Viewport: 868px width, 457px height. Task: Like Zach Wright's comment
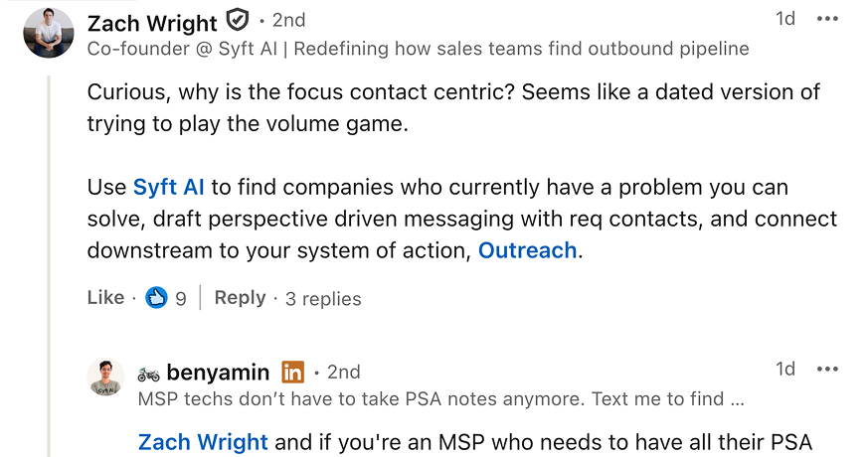pos(105,298)
